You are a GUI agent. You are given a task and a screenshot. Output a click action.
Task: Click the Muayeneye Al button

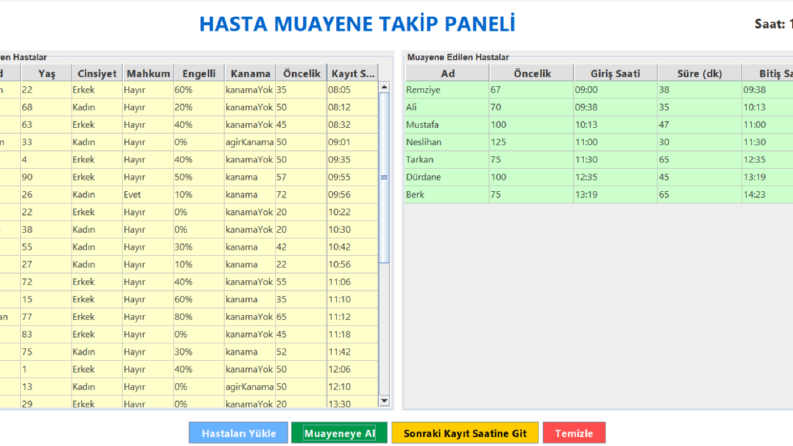point(339,433)
